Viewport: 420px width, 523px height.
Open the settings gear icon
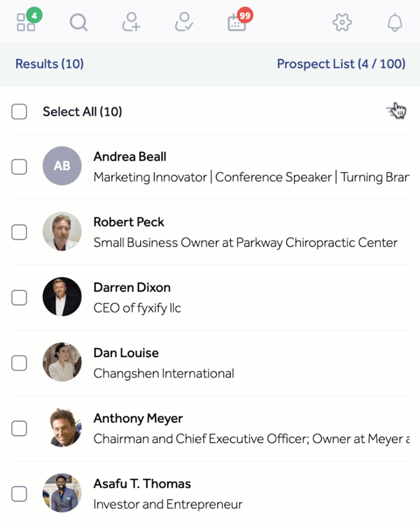pos(342,22)
